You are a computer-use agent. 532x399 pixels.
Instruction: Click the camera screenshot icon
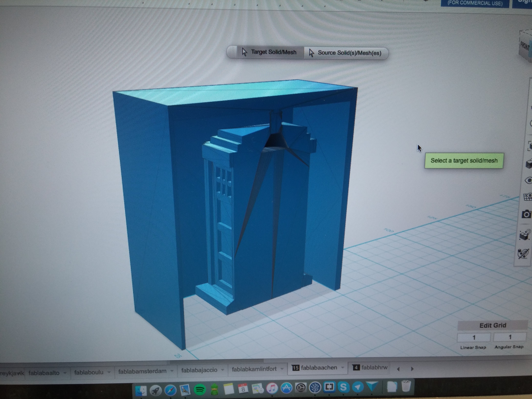[527, 214]
